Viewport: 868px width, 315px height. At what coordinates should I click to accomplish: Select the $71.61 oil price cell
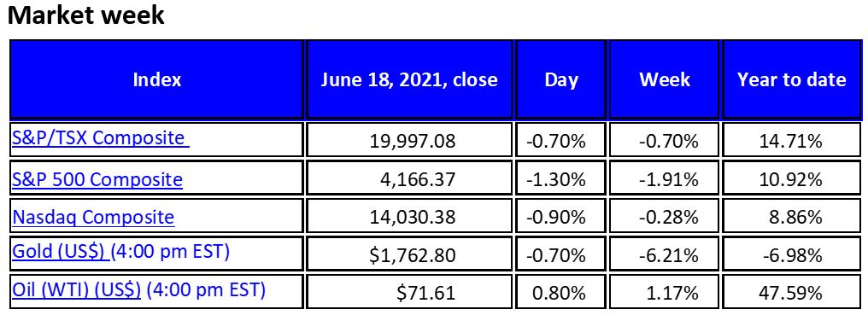tap(409, 292)
